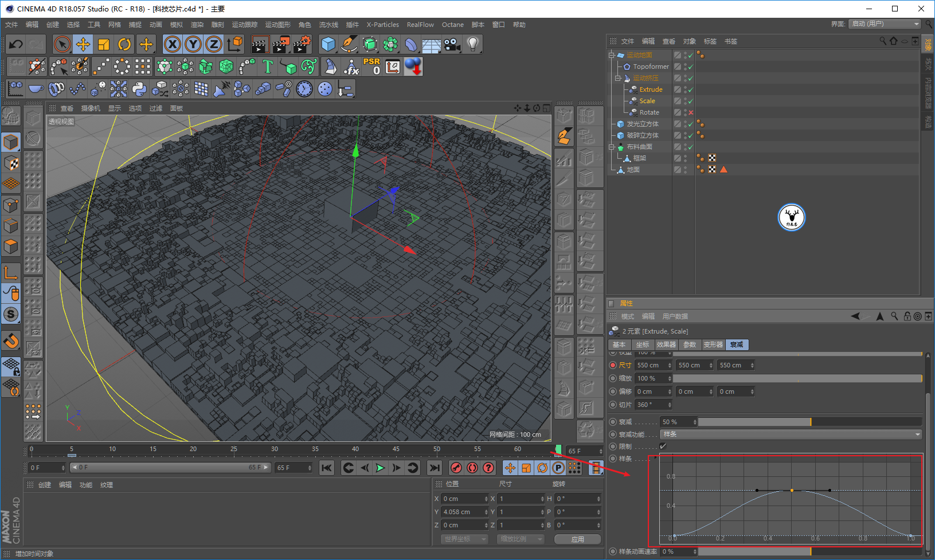Screen dimensions: 935x560
Task: Enable the Rotate effector's red X toggle
Action: click(x=691, y=112)
